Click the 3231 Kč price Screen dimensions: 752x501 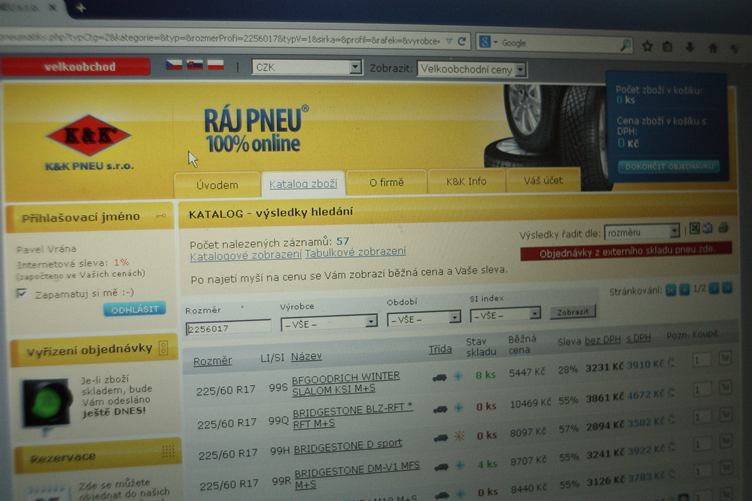tap(604, 368)
